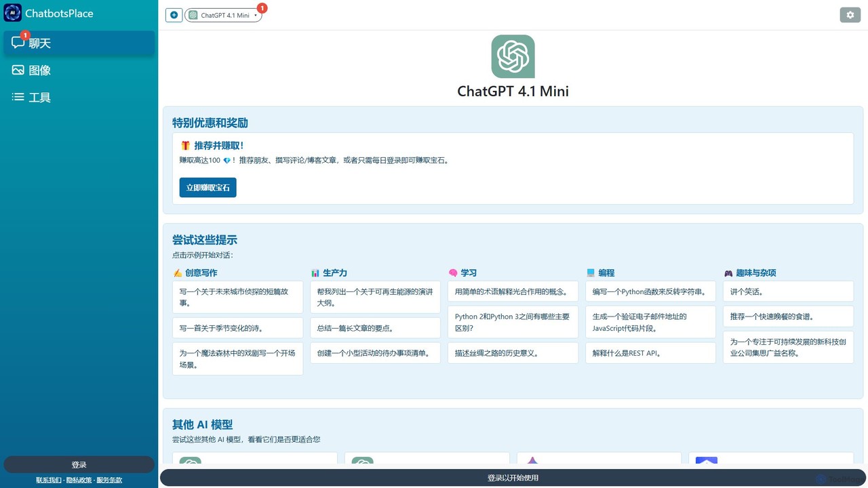Image resolution: width=868 pixels, height=488 pixels.
Task: Start a new chat with plus button
Action: pos(174,15)
